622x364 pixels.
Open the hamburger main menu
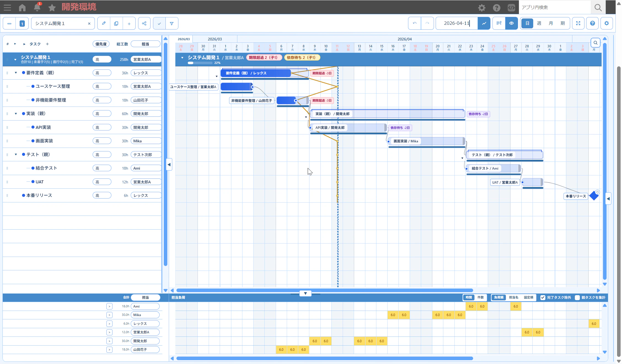coord(7,7)
